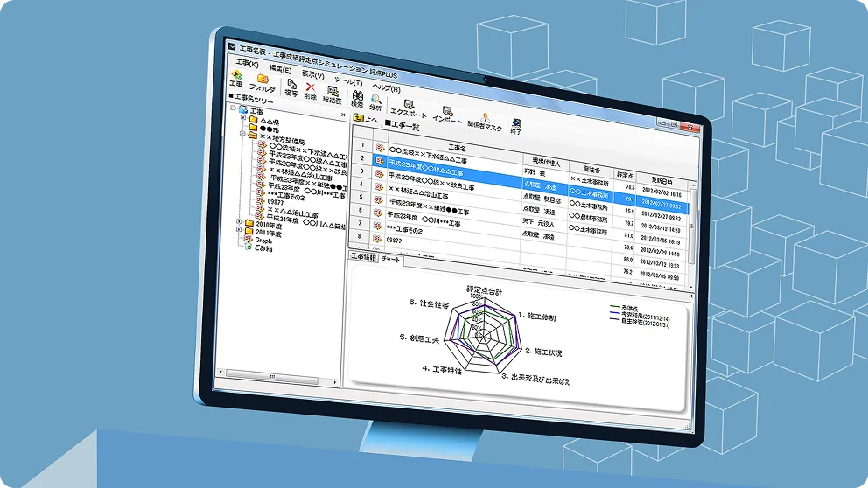868x488 pixels.
Task: Click the 検索 binoculars search icon
Action: coord(357,97)
